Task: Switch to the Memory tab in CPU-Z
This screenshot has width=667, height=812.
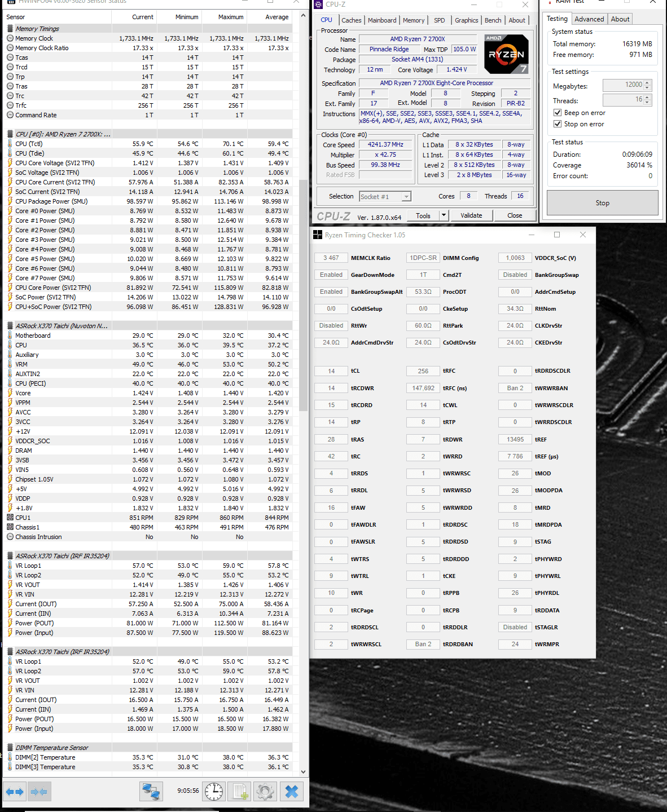Action: click(x=414, y=20)
